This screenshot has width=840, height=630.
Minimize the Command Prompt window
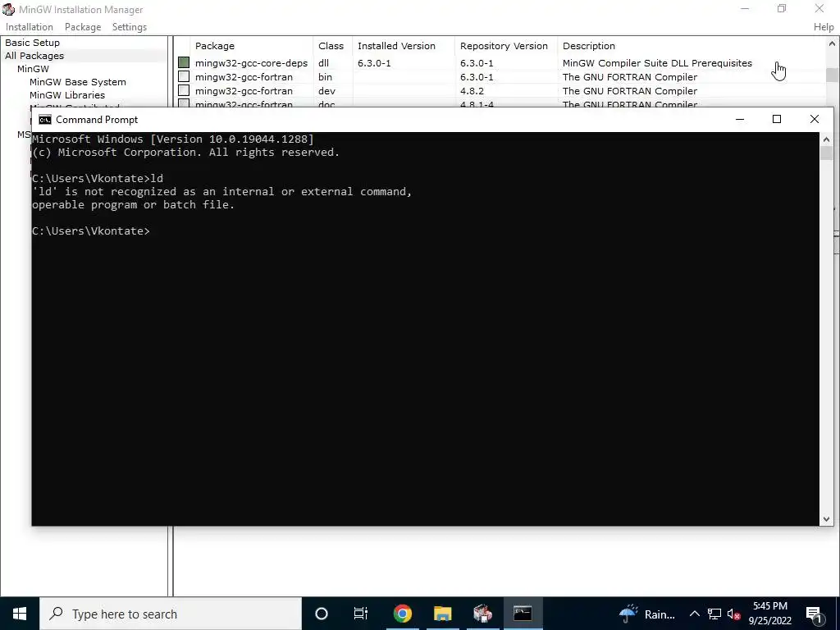click(x=740, y=119)
